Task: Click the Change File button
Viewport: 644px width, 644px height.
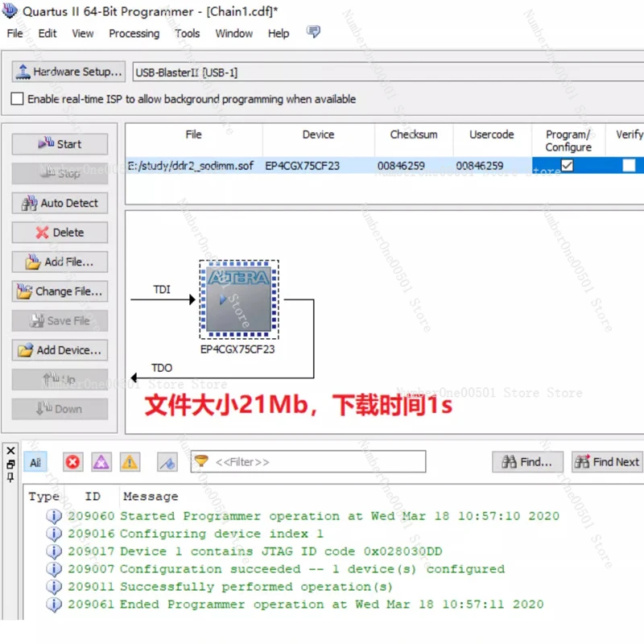Action: 60,291
